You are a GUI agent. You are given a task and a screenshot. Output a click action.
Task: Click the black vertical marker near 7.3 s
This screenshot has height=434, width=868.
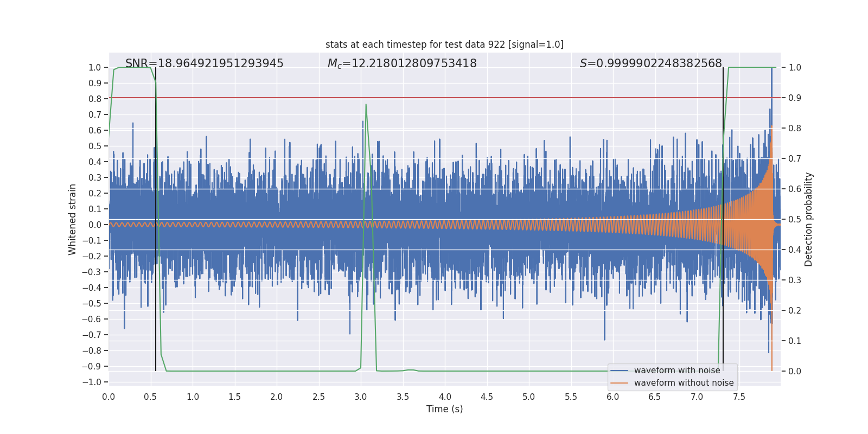pyautogui.click(x=723, y=219)
